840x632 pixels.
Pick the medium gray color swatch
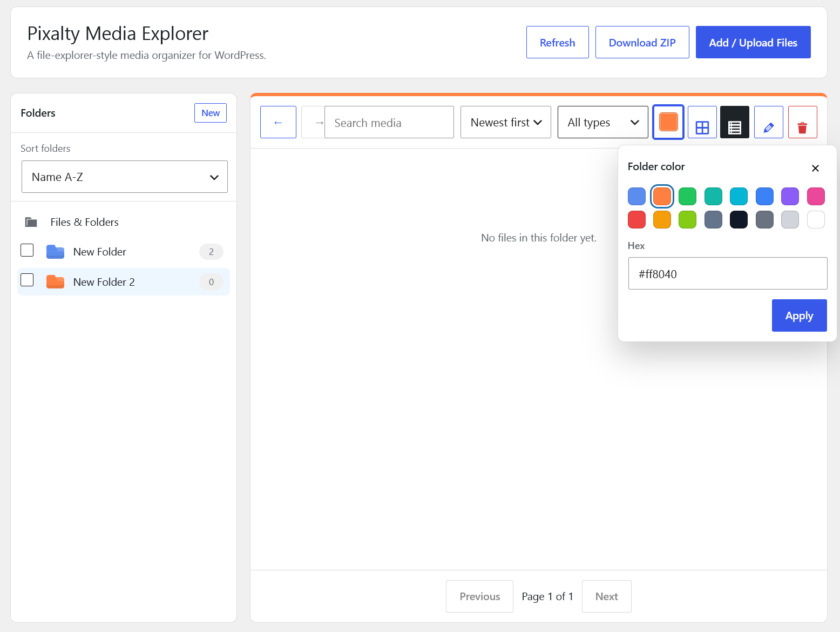tap(764, 219)
